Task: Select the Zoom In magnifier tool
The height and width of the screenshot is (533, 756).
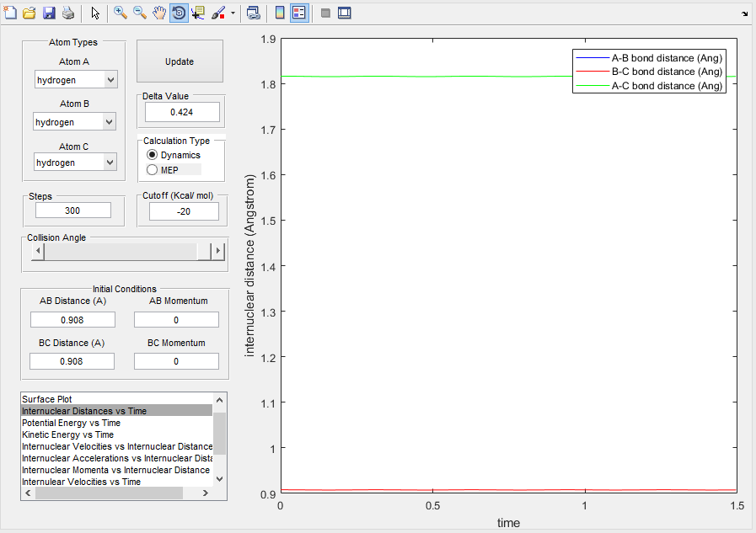Action: coord(121,13)
